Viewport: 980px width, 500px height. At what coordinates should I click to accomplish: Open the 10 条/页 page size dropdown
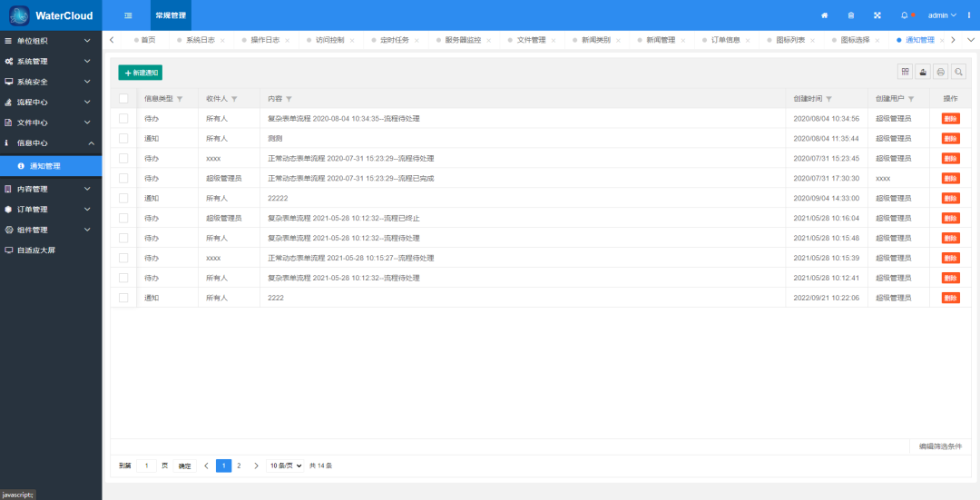point(286,466)
